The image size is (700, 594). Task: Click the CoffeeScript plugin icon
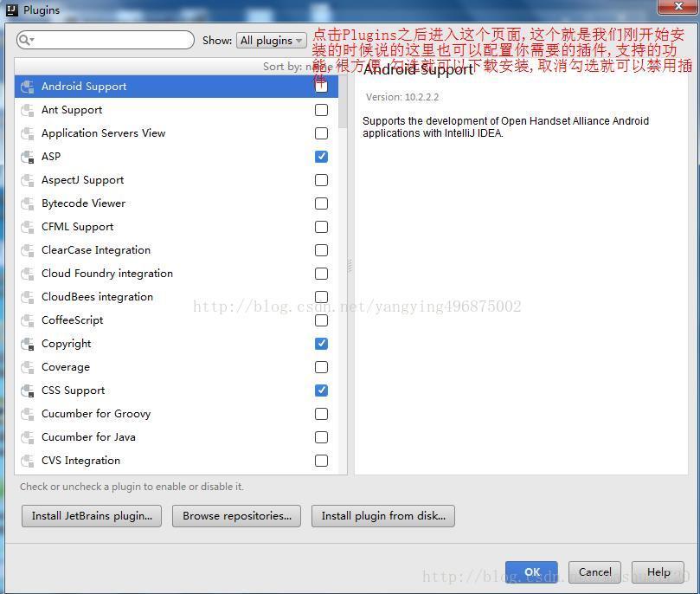click(27, 320)
